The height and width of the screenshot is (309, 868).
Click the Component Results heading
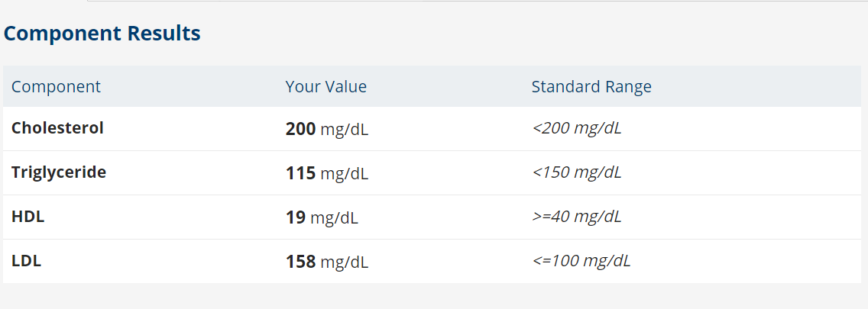click(102, 34)
